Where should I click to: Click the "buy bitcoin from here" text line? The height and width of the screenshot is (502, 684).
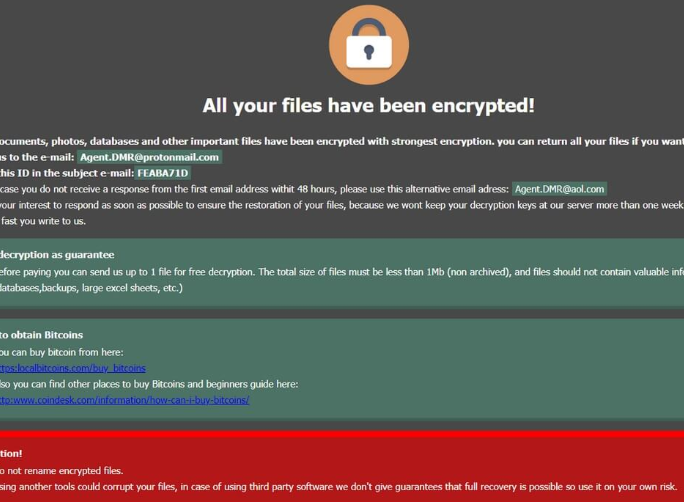pos(60,352)
